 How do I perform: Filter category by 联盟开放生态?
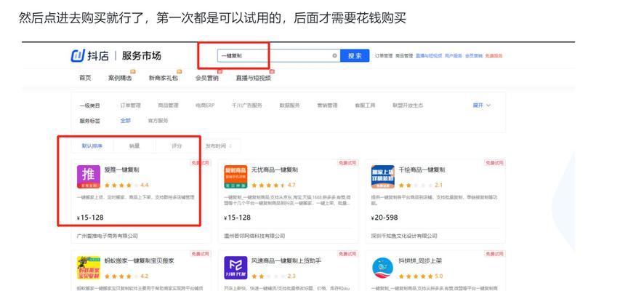[x=408, y=105]
